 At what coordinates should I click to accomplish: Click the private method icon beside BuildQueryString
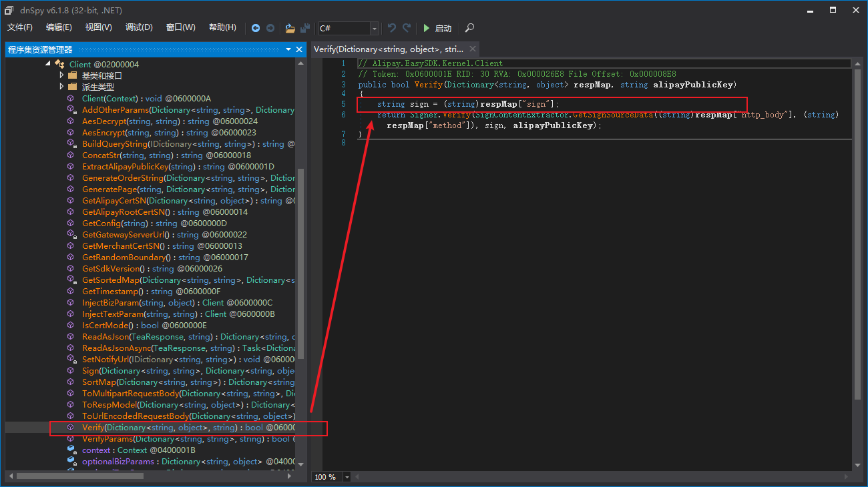coord(71,143)
